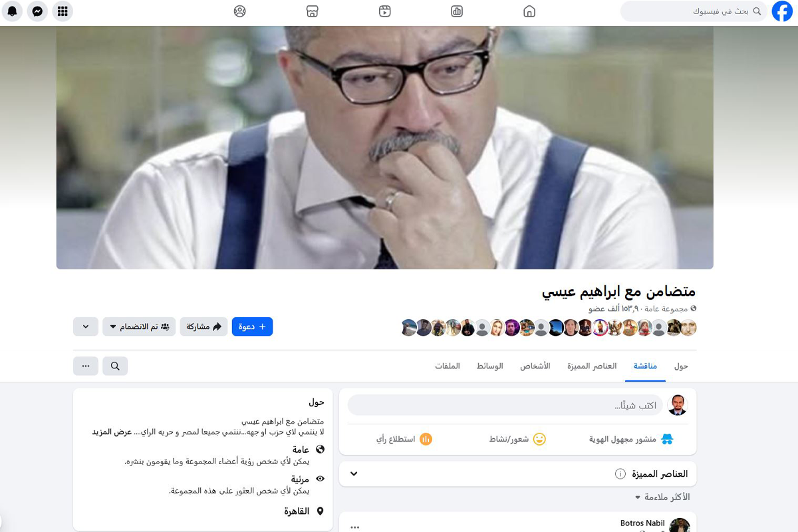Open the الأكثر ملاءمة sort dropdown
Screen dimensions: 798x532
coord(662,497)
